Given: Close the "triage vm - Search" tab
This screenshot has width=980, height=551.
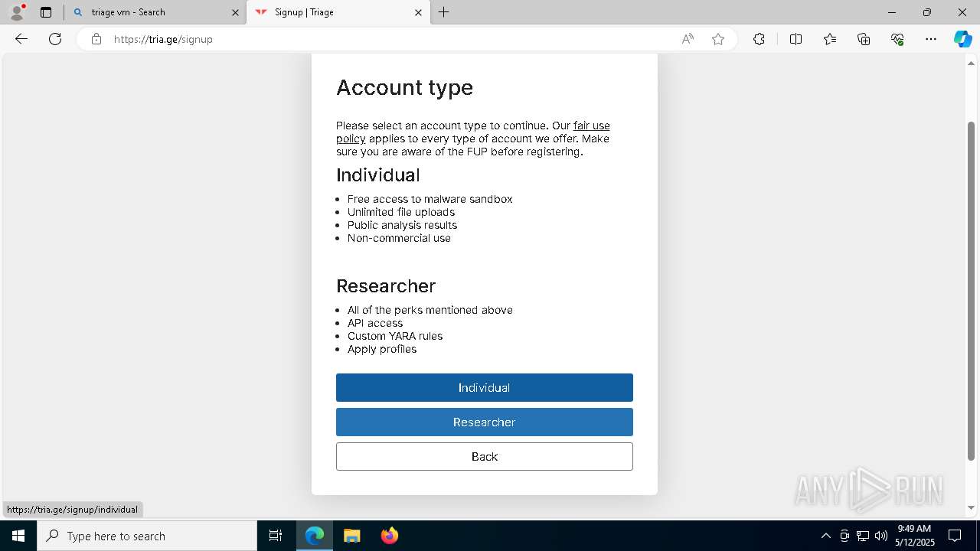Looking at the screenshot, I should pyautogui.click(x=235, y=12).
